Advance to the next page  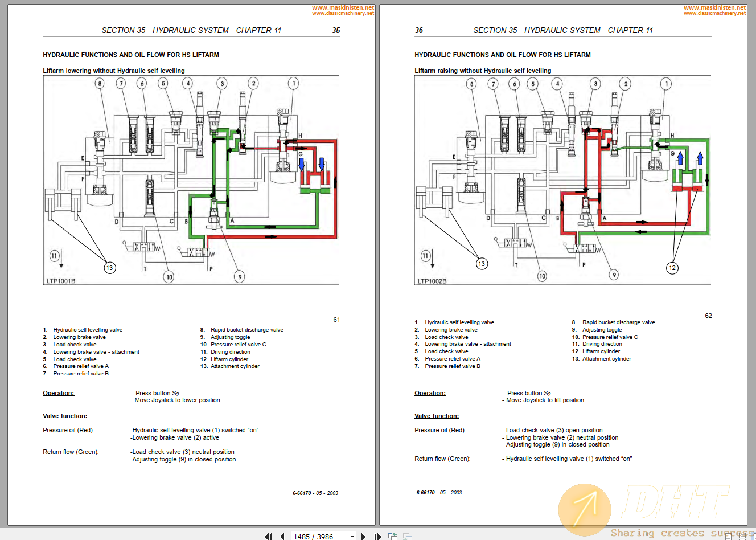tap(364, 537)
